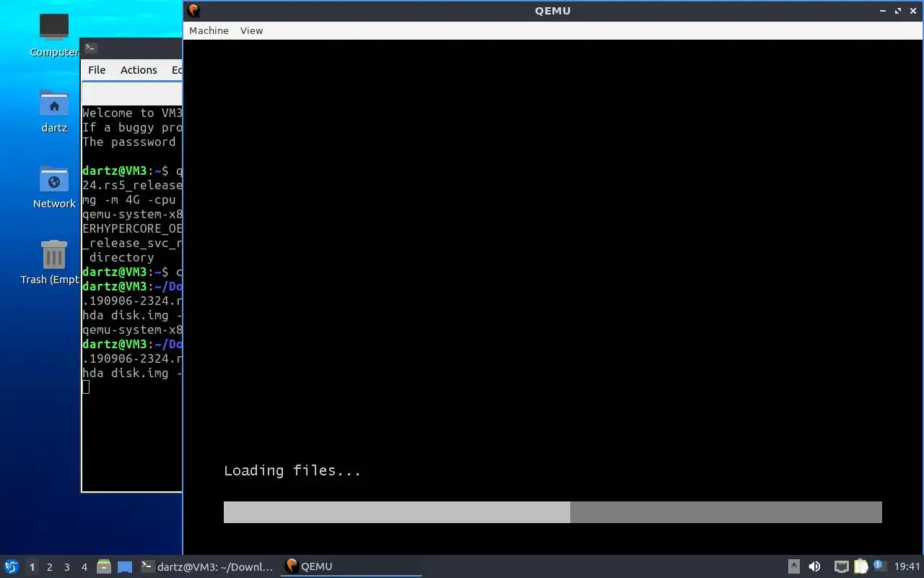Switch to the dartz@VM3 terminal taskbar entry
This screenshot has width=924, height=578.
click(x=209, y=566)
